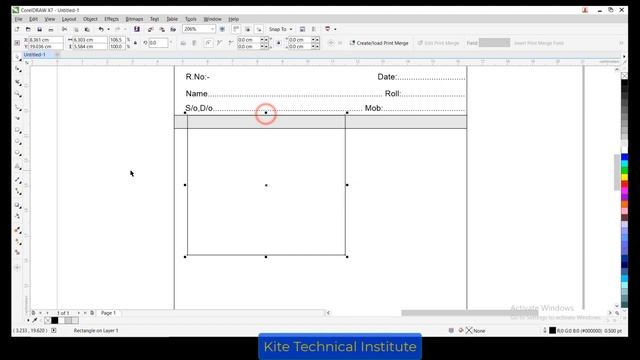Screen dimensions: 640x360
Task: Click the object origin selector
Action: [17, 43]
